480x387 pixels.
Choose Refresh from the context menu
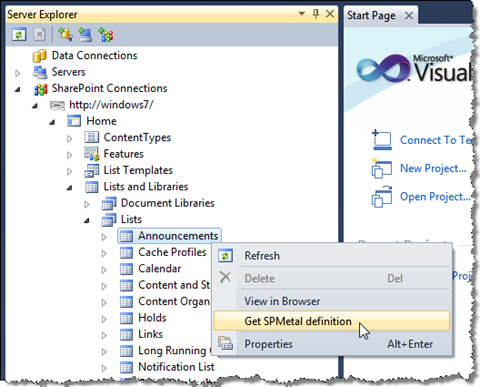point(332,256)
